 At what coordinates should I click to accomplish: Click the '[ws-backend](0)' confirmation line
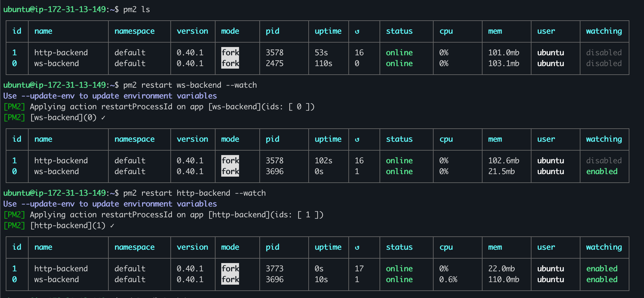click(x=54, y=117)
